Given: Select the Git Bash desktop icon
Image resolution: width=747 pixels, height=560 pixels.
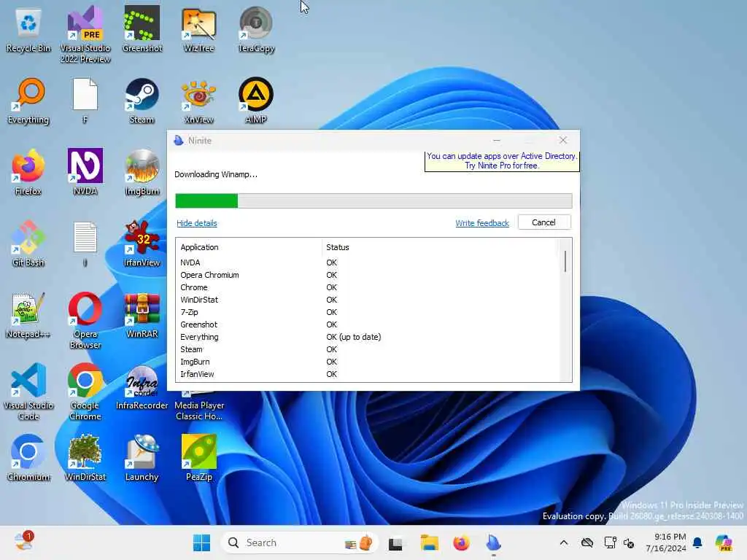Looking at the screenshot, I should coord(28,244).
